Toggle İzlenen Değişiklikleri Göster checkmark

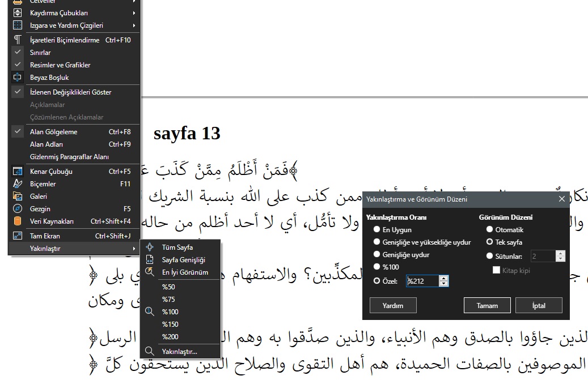[17, 92]
